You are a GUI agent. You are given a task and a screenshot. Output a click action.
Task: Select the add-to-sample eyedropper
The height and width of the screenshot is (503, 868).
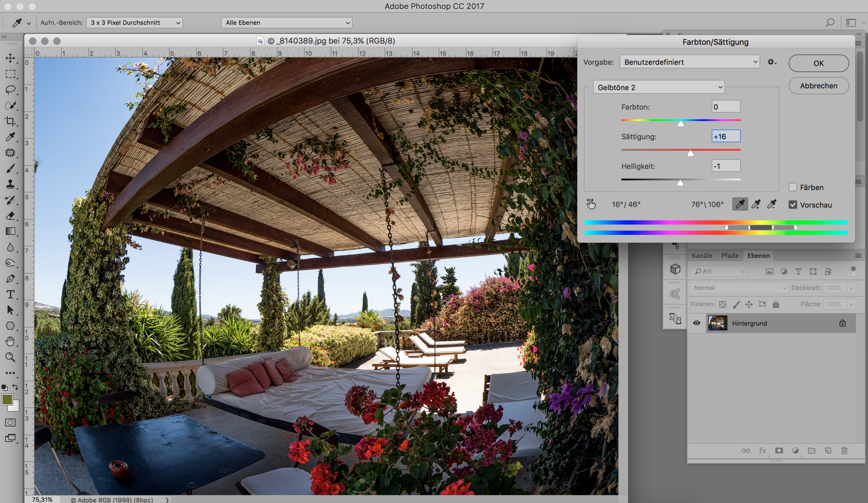click(x=756, y=204)
